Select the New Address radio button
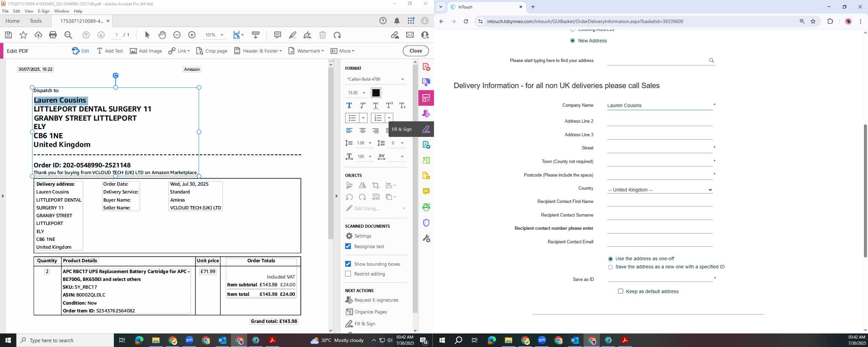Viewport: 868px width, 347px height. click(x=573, y=41)
